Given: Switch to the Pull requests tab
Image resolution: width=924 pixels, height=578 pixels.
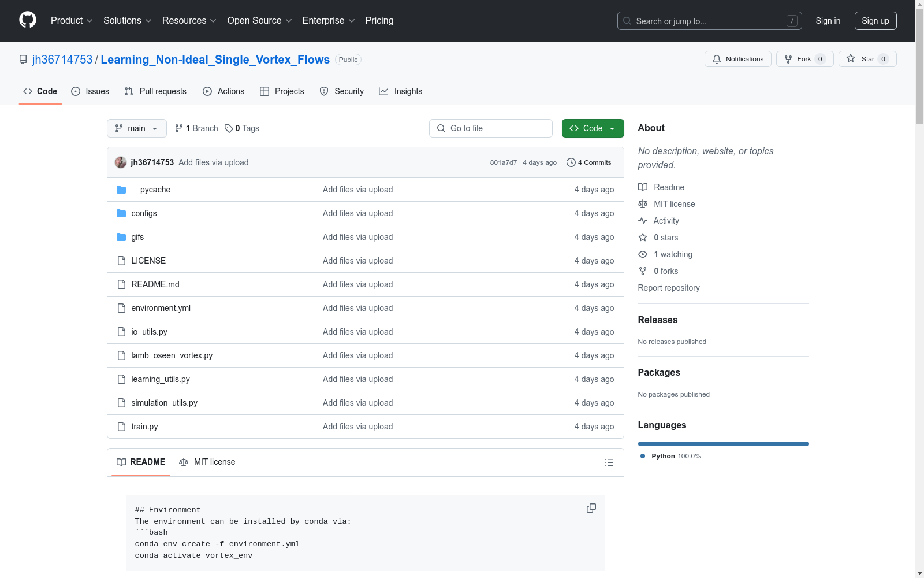Looking at the screenshot, I should [155, 91].
